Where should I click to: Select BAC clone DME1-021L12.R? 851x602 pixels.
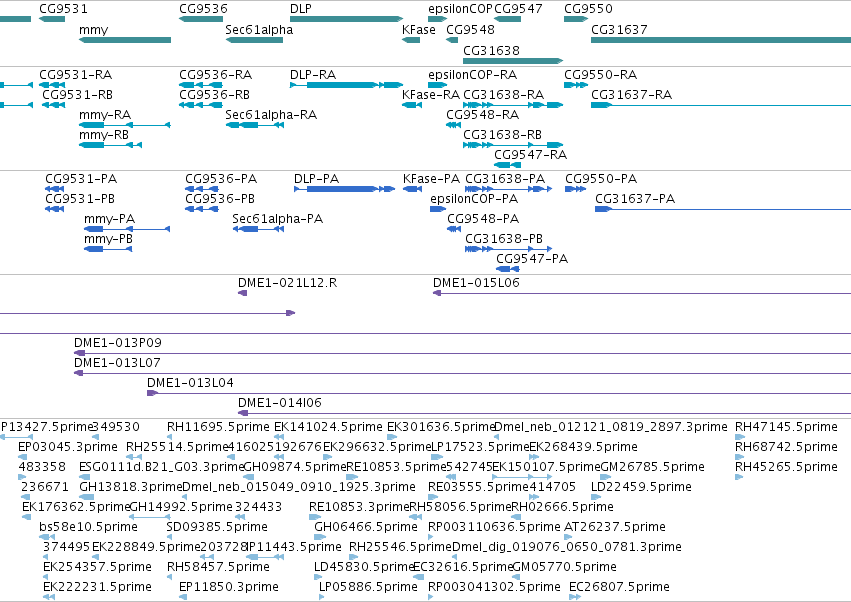[287, 283]
